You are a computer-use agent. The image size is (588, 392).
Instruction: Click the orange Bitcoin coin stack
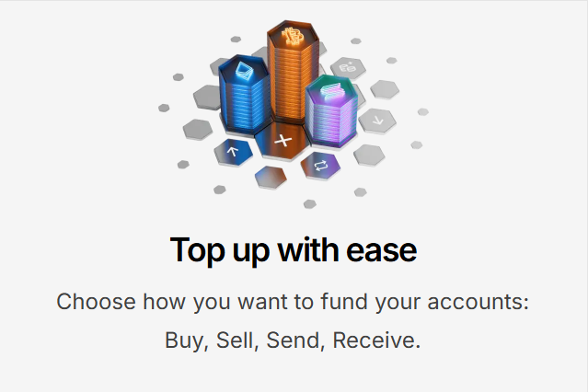(293, 71)
